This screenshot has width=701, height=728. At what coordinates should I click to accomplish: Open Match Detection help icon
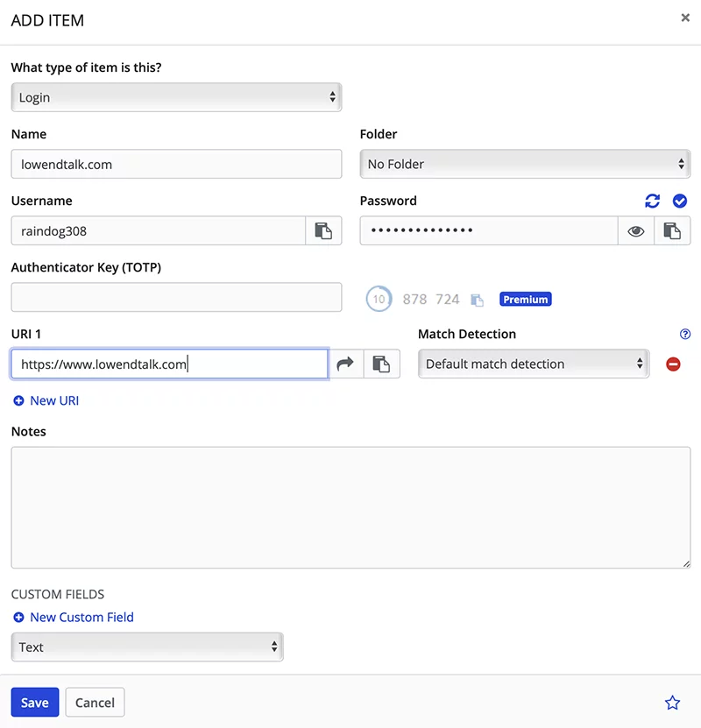pyautogui.click(x=684, y=335)
